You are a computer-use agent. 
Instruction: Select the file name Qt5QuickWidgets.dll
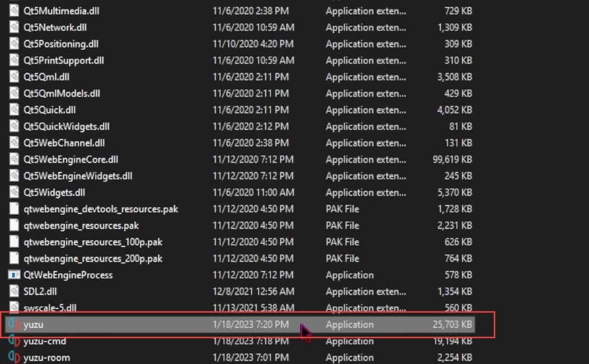[x=66, y=126]
